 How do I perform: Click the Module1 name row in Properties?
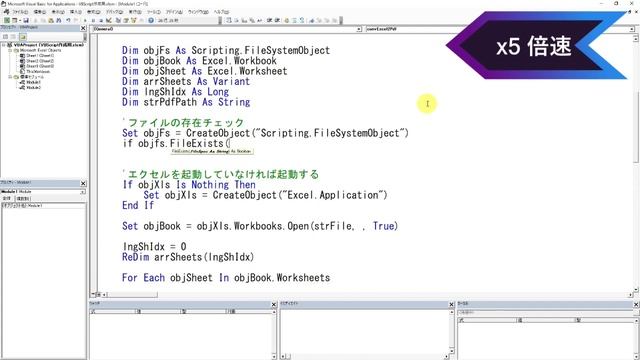point(43,206)
